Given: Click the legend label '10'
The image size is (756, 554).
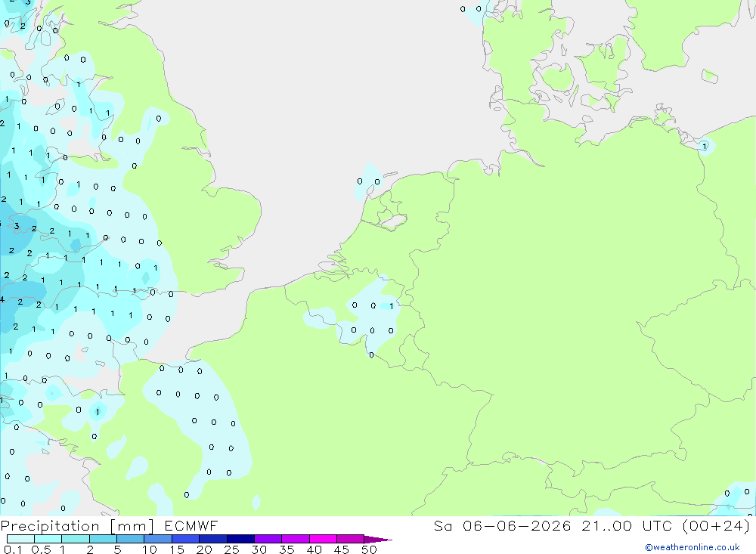Looking at the screenshot, I should 150,549.
